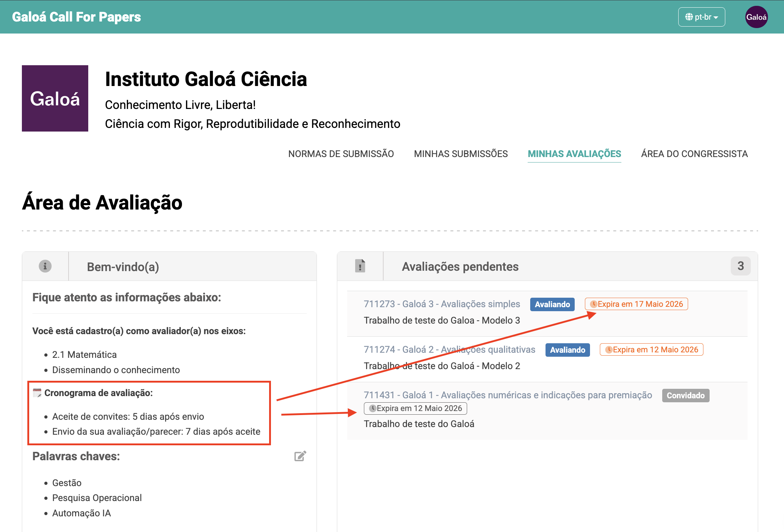Screen dimensions: 784x532
Task: Go to Minhas Submissões
Action: 461,154
